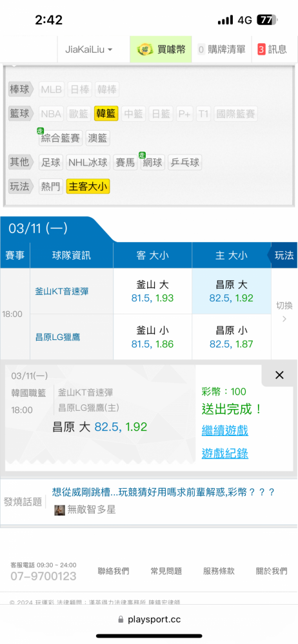The image size is (298, 644).
Task: Choose the 乒乓球 table tennis category
Action: [185, 163]
